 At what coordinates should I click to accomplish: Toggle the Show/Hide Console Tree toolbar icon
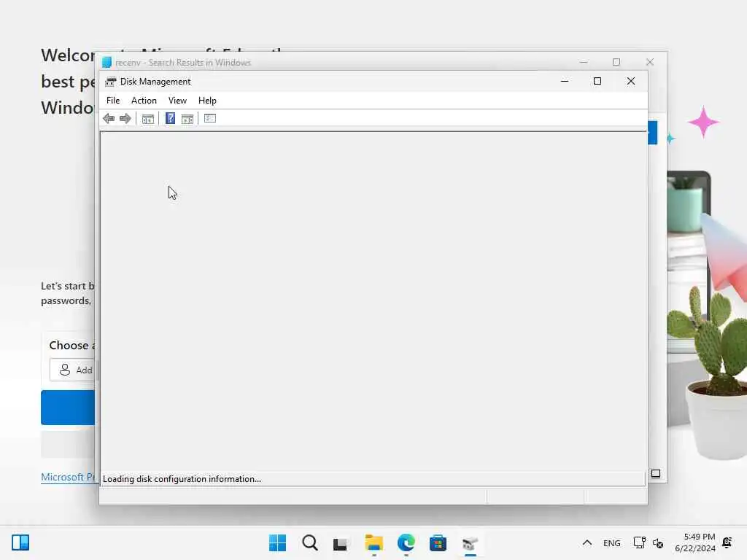tap(147, 119)
